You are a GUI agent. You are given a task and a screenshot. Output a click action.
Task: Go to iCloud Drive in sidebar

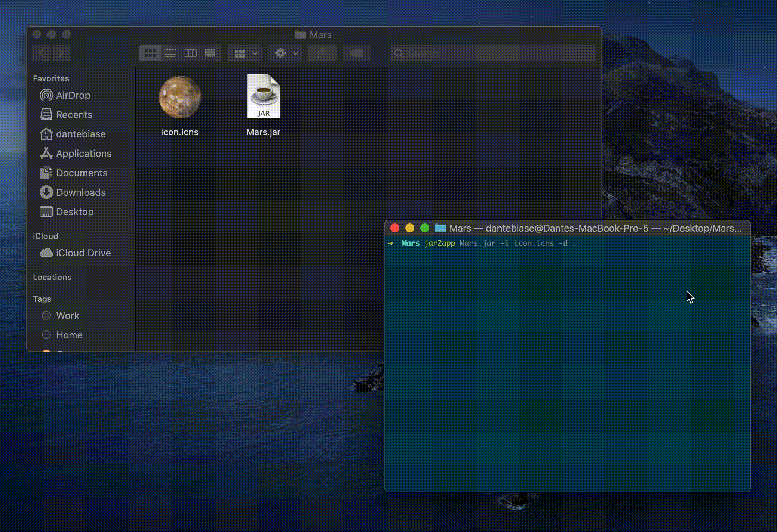coord(83,253)
